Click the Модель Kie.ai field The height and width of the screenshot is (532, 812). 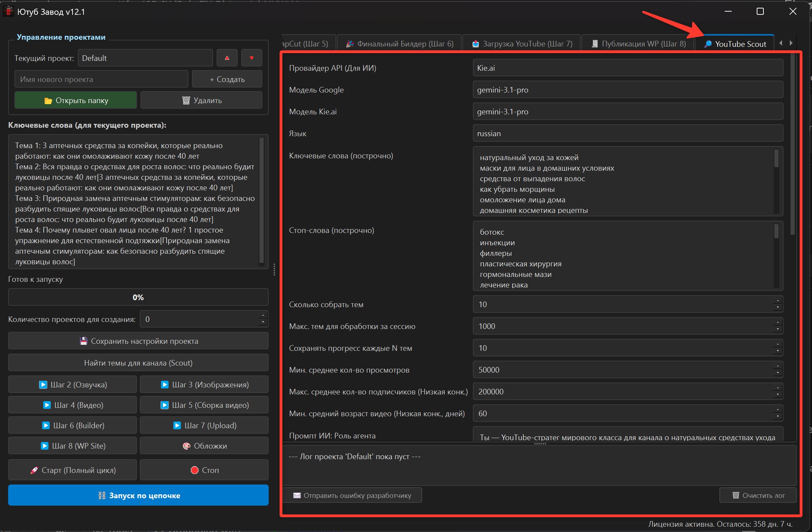(x=628, y=112)
